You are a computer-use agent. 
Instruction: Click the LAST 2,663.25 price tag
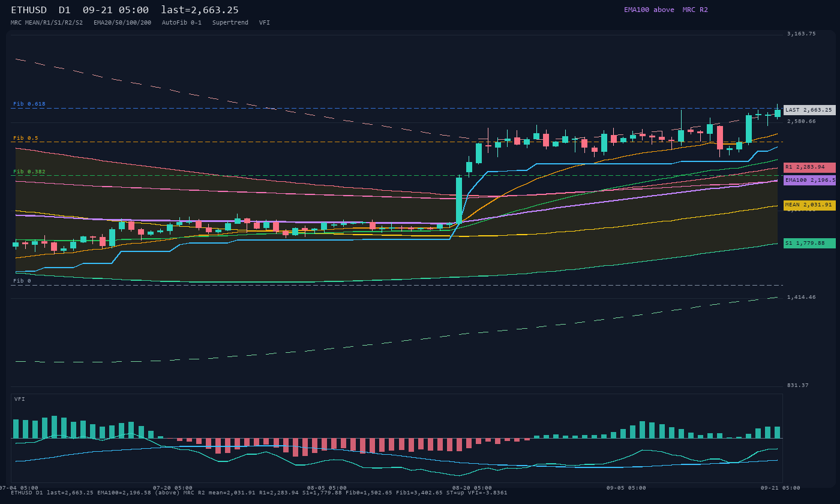tap(809, 110)
